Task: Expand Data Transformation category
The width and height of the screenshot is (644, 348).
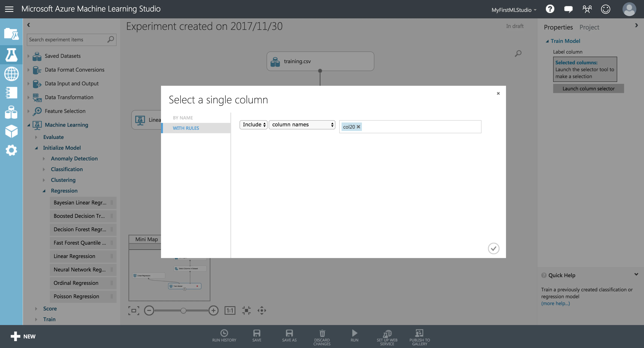Action: 28,97
